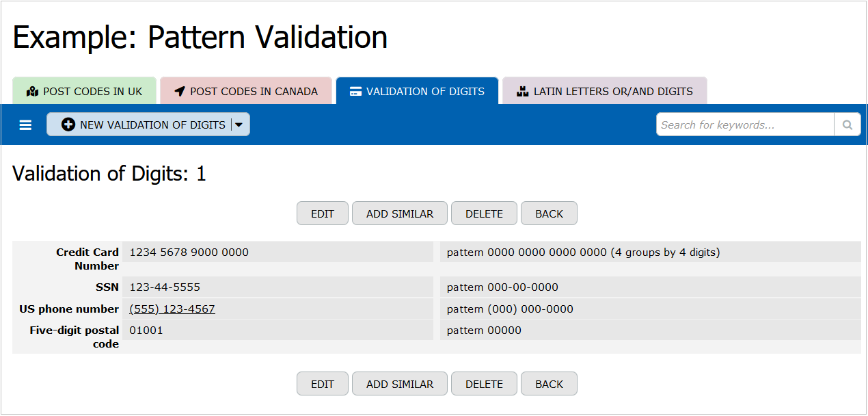Screen dimensions: 868x416
Task: Click the top DELETE button
Action: [x=484, y=213]
